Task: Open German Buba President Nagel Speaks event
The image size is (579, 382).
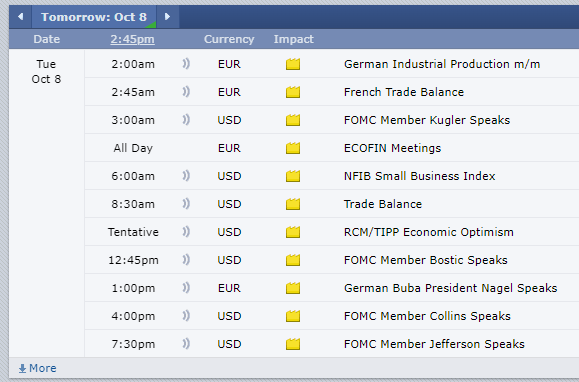Action: click(450, 288)
